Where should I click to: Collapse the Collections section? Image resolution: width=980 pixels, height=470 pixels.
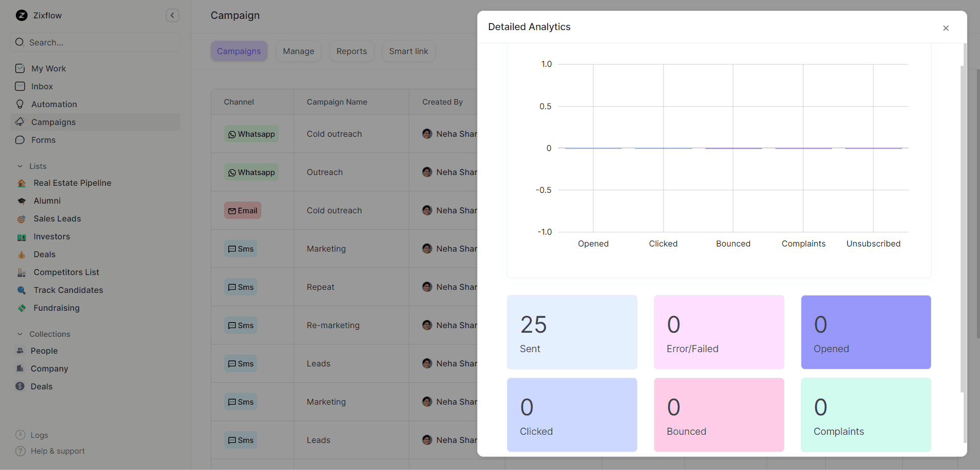19,334
